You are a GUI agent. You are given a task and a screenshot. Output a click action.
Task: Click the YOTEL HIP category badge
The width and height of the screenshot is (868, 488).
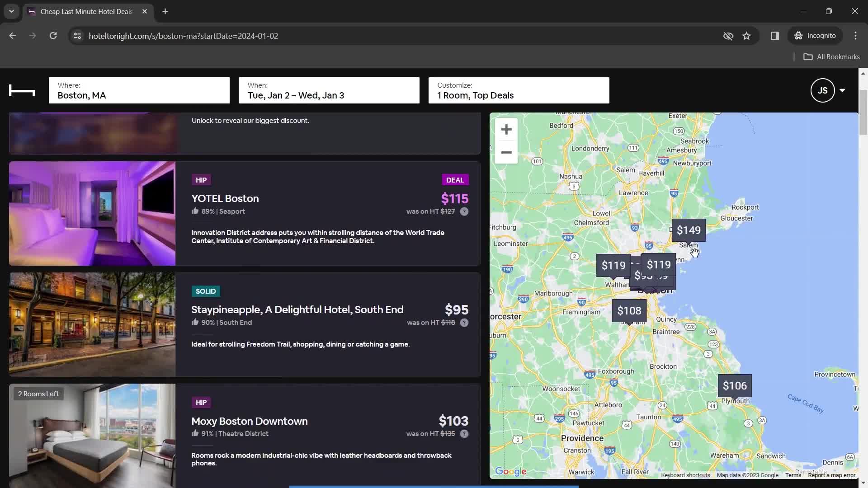[x=201, y=180]
